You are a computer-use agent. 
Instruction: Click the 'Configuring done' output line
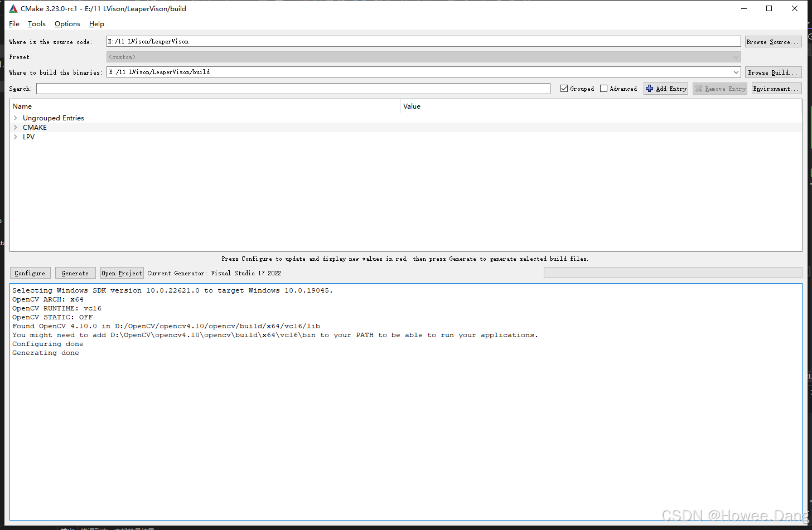pyautogui.click(x=48, y=344)
